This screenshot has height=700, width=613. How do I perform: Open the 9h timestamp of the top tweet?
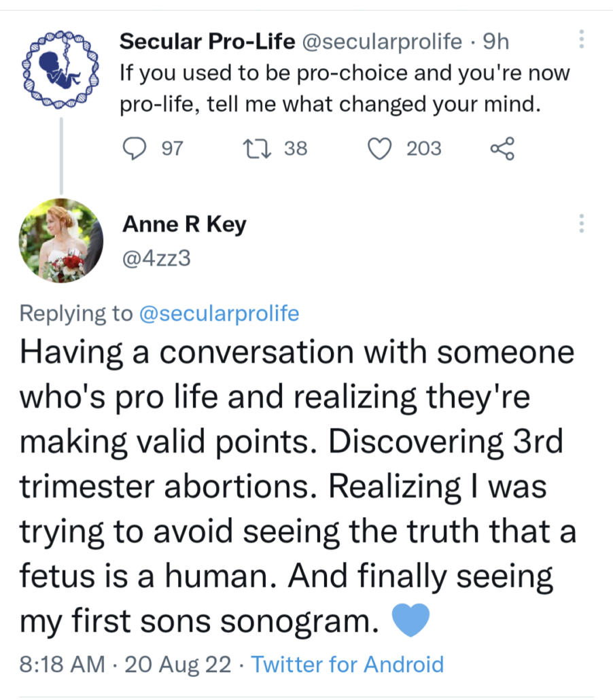click(495, 41)
